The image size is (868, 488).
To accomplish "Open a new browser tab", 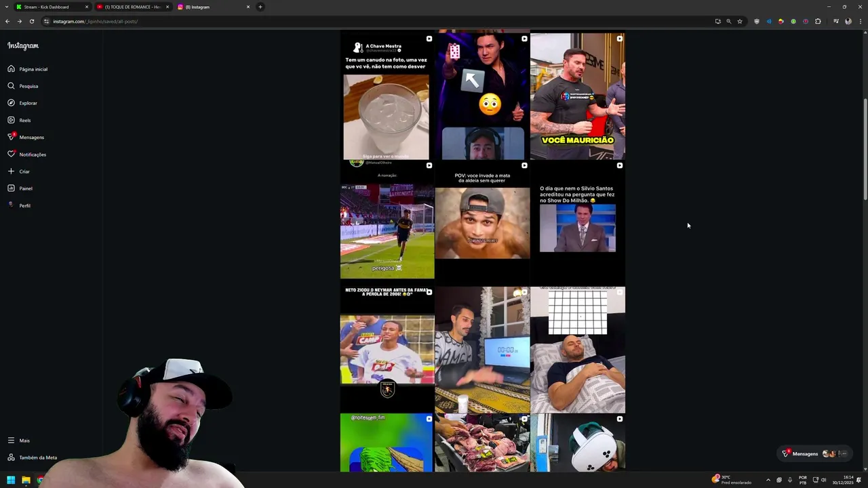I will (260, 7).
